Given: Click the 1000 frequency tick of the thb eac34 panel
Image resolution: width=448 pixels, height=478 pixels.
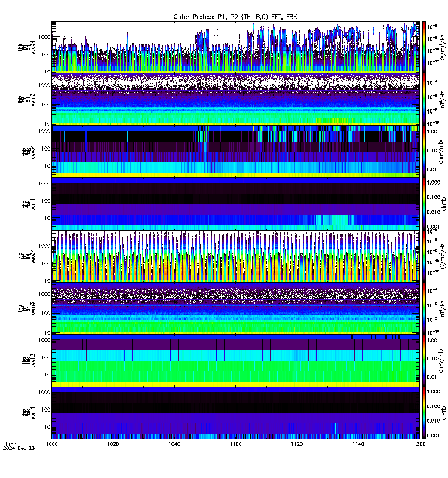Looking at the screenshot, I should coord(44,37).
